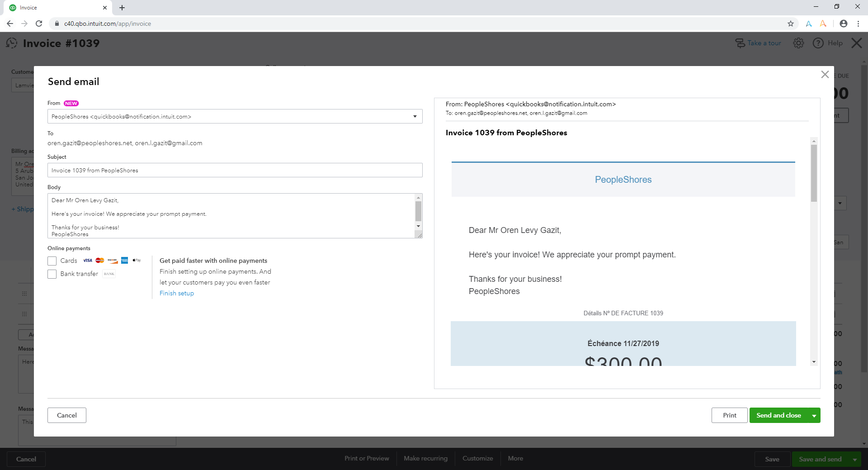Click the blue A extension icon

pos(809,24)
